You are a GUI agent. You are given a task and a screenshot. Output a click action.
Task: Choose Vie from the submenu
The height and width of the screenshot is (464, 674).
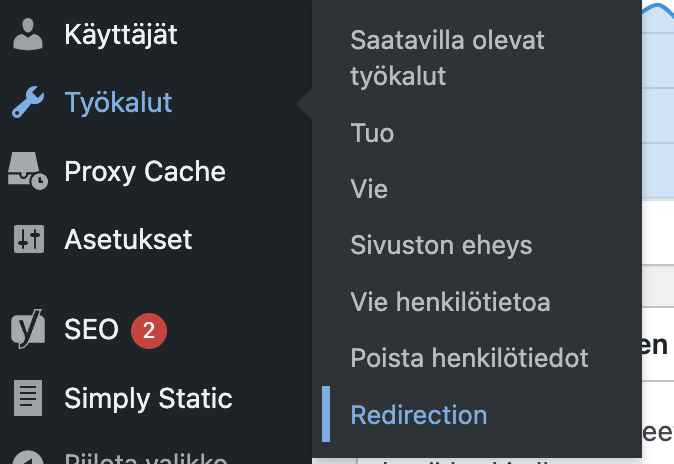point(369,189)
